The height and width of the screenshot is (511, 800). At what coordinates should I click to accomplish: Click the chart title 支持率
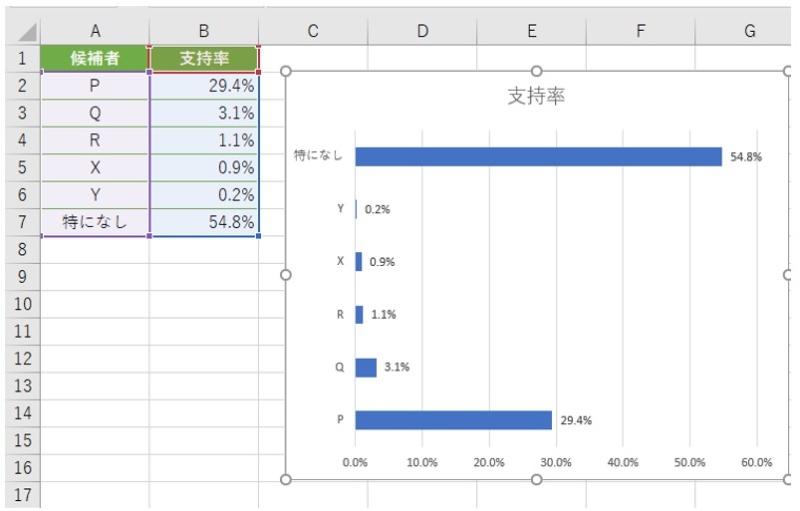[536, 97]
